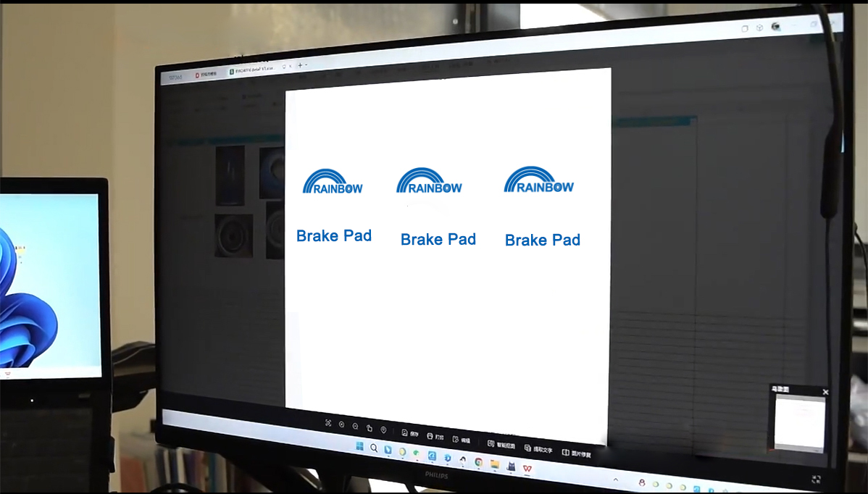Show hidden system tray icons
This screenshot has height=494, width=868.
(x=616, y=480)
